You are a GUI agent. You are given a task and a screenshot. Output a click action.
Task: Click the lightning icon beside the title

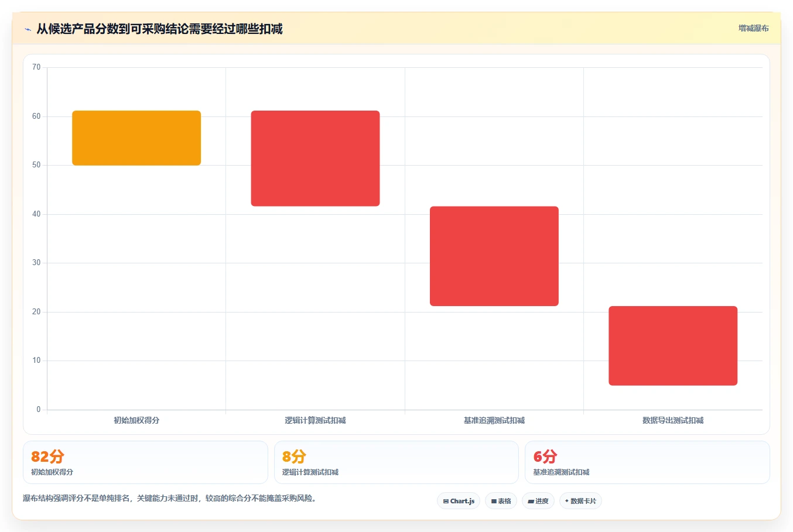point(28,29)
